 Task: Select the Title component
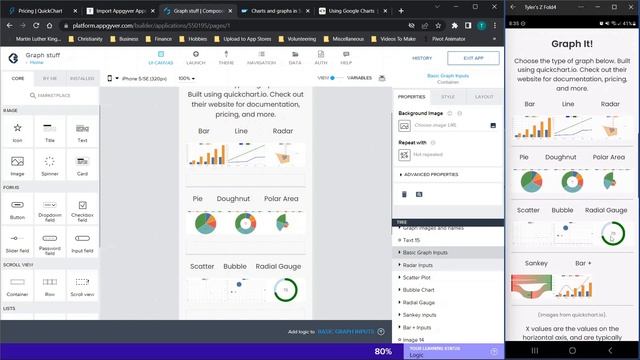[50, 132]
